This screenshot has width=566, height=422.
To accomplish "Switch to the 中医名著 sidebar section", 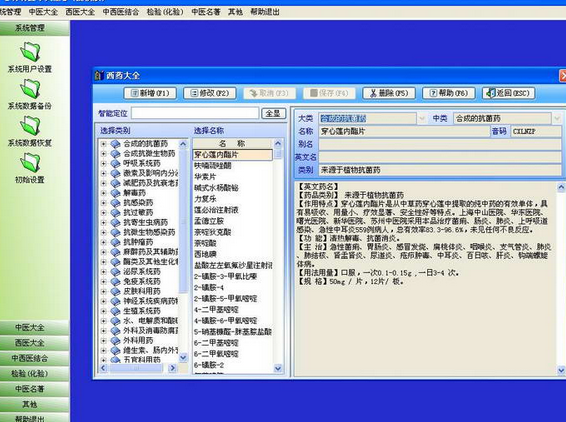I will tap(35, 389).
